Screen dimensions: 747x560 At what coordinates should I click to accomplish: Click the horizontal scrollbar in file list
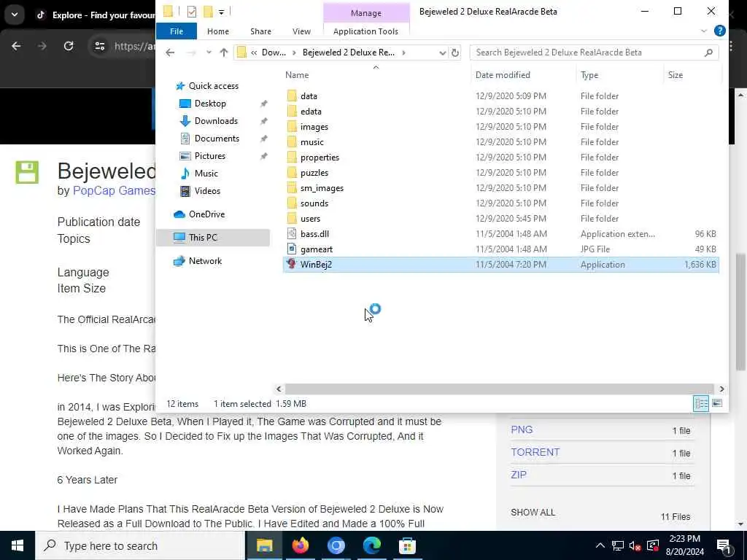coord(499,389)
